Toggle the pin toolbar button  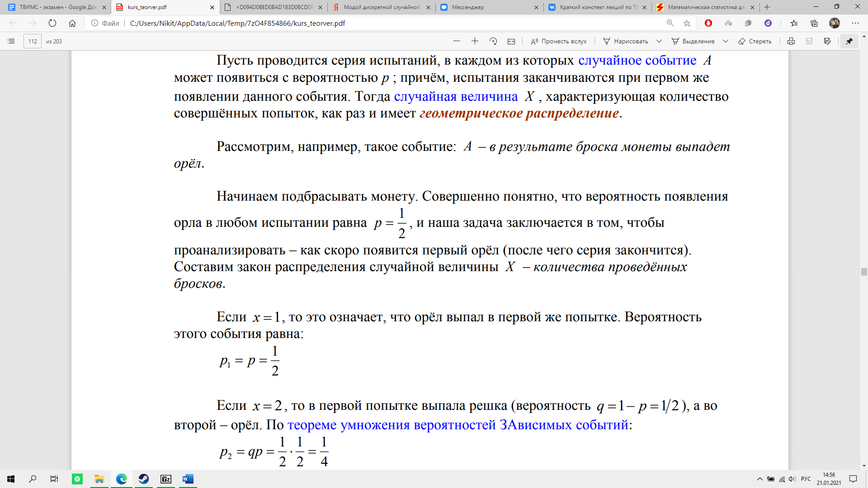pos(849,41)
